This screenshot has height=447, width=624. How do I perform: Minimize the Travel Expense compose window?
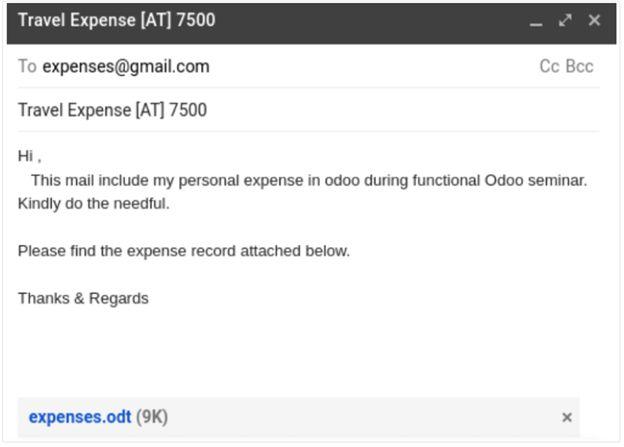click(x=536, y=21)
